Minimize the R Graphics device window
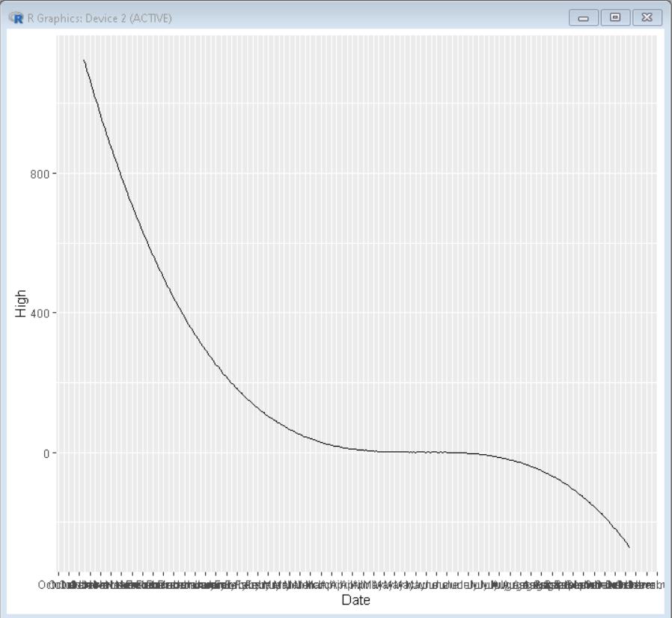Screen dimensions: 672x618 pyautogui.click(x=583, y=17)
